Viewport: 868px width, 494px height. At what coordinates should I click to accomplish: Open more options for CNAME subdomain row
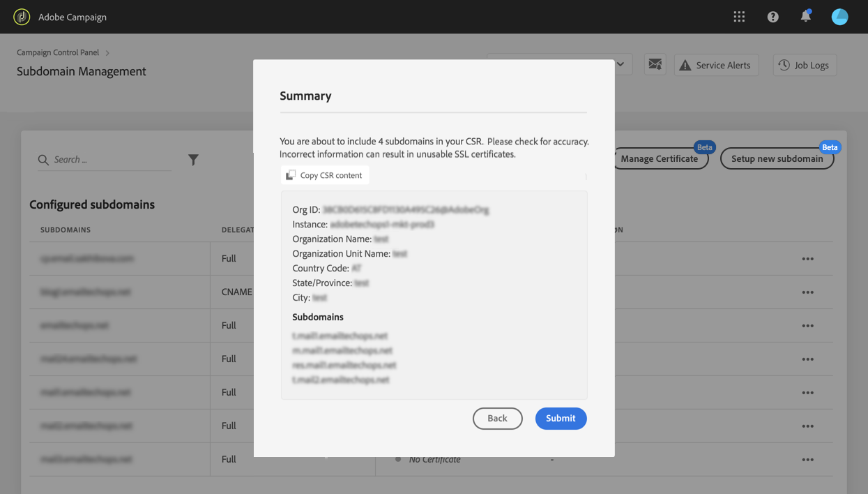tap(807, 292)
